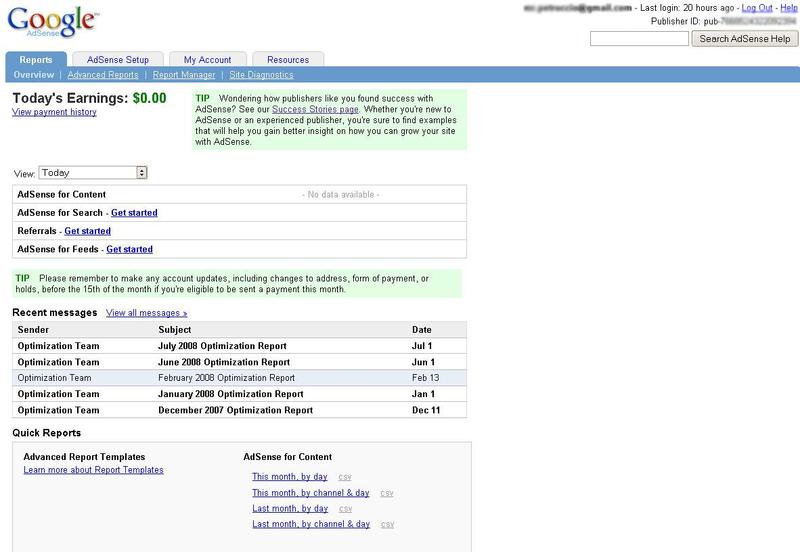Click Get started for AdSense for Search
The image size is (800, 552).
134,213
